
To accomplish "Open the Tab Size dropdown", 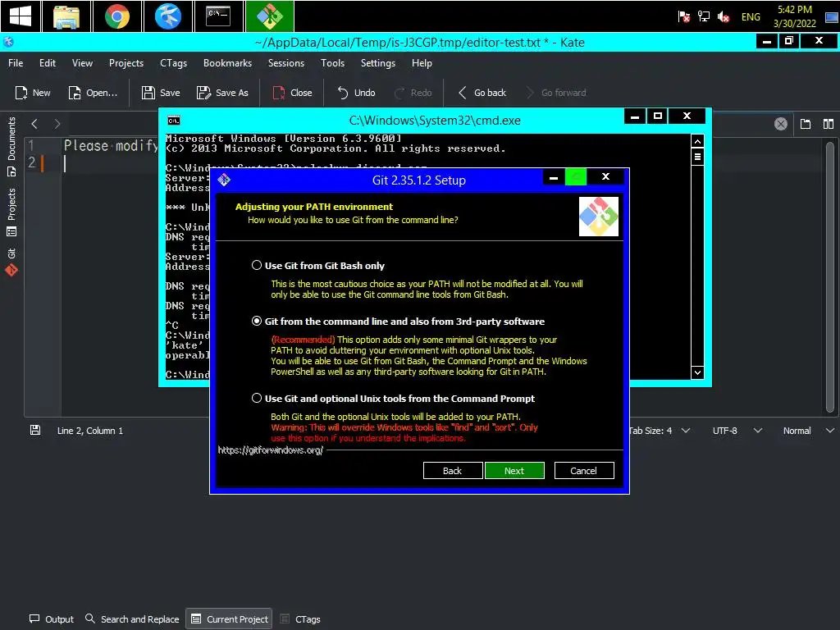I will tap(660, 431).
